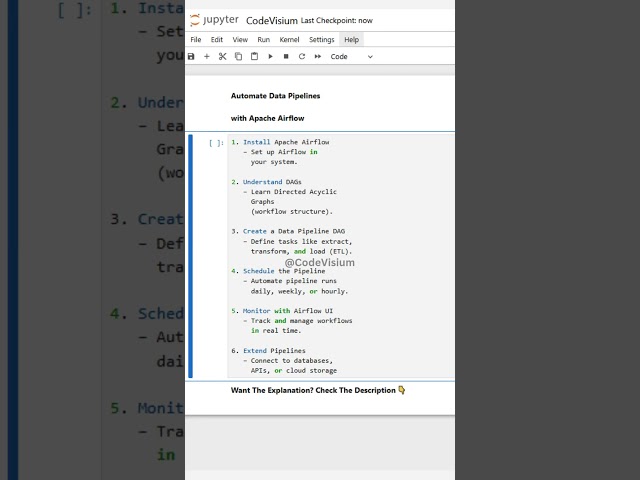
Task: Click the '(workflow structure).' line
Action: coord(292,211)
